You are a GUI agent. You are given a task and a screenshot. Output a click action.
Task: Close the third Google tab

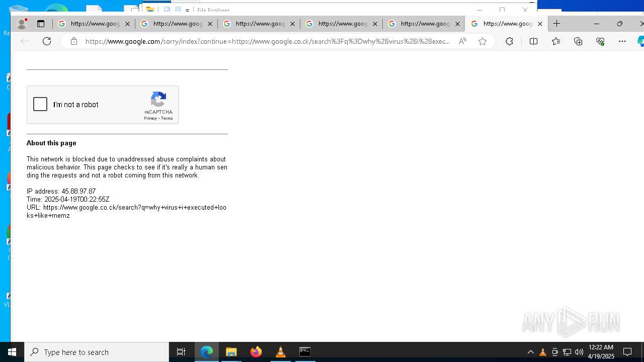(x=292, y=24)
